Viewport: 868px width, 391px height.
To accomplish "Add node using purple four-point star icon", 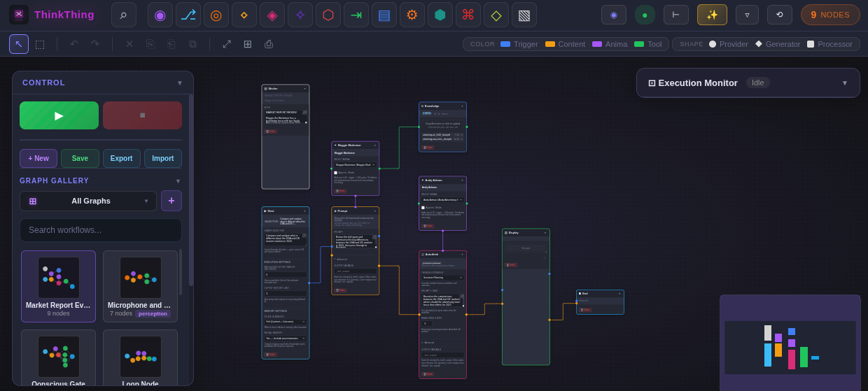I will click(x=300, y=15).
